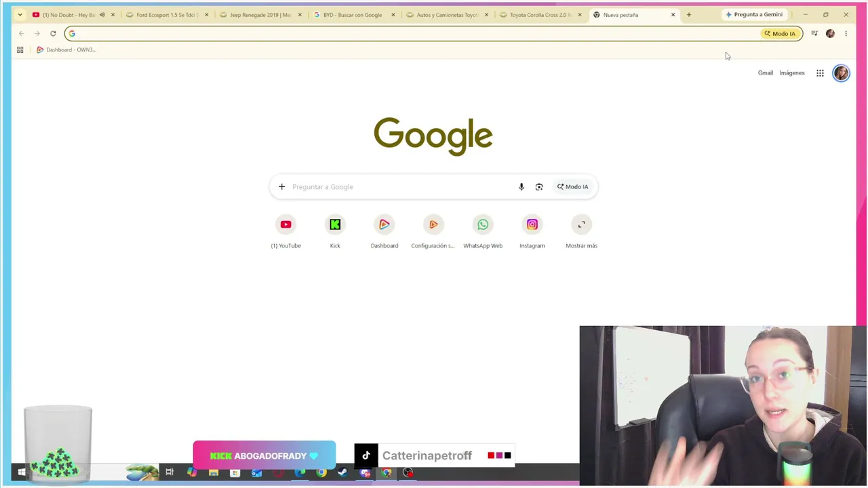868x488 pixels.
Task: Click the plus icon in the search box
Action: pyautogui.click(x=281, y=186)
